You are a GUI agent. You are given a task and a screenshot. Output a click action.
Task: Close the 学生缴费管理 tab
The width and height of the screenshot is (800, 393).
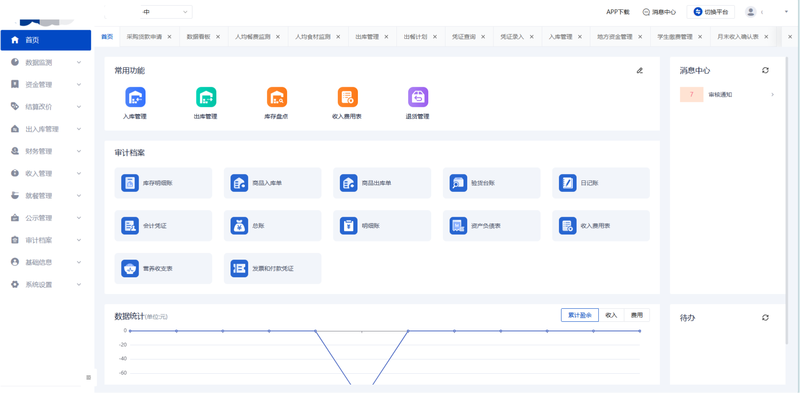(x=700, y=37)
